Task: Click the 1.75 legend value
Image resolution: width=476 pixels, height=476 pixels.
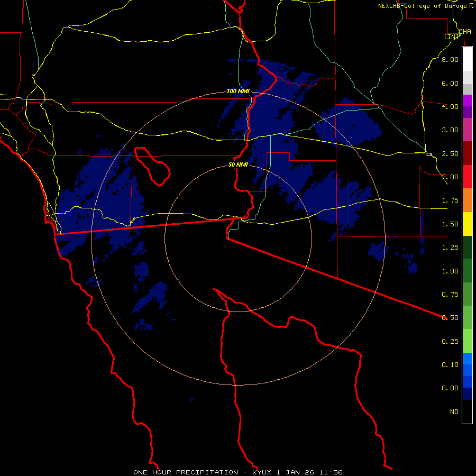Action: click(450, 200)
